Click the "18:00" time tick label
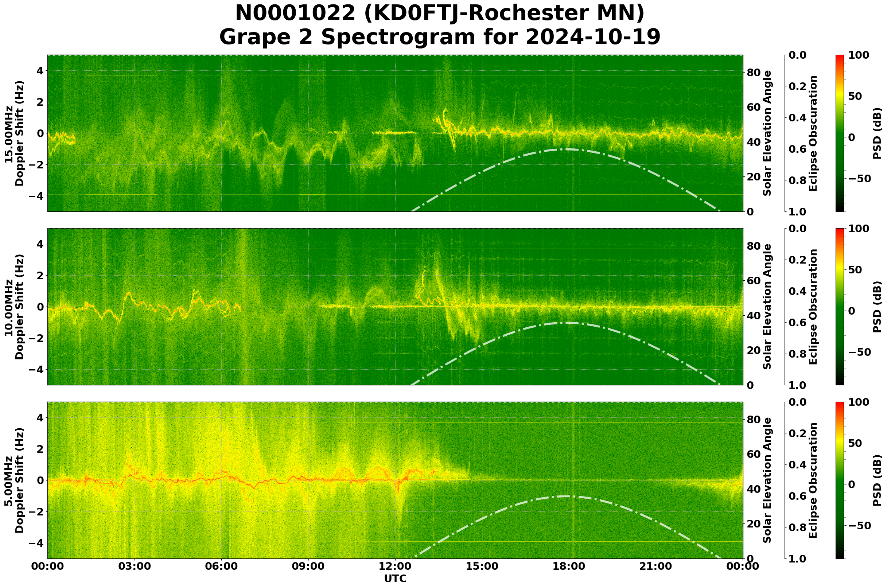The height and width of the screenshot is (588, 887). click(569, 566)
